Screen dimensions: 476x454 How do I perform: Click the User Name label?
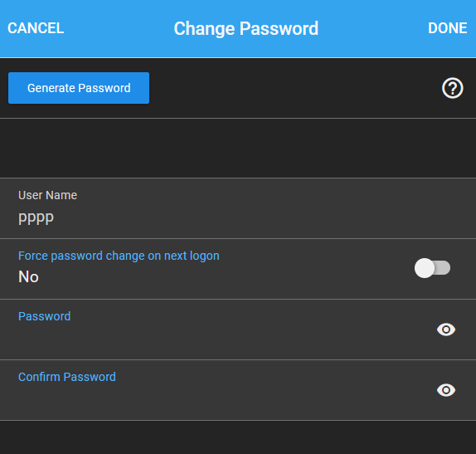[47, 195]
